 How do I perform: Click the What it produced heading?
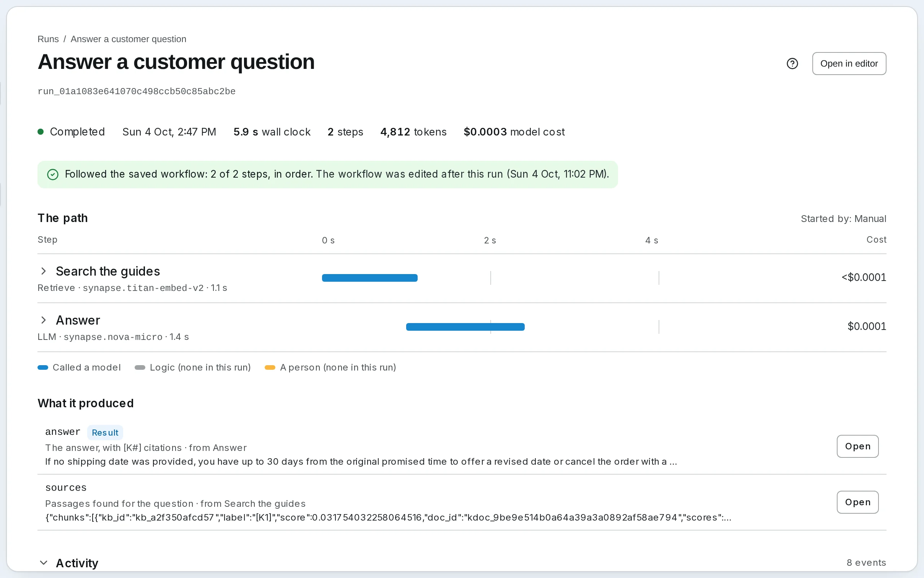[86, 403]
